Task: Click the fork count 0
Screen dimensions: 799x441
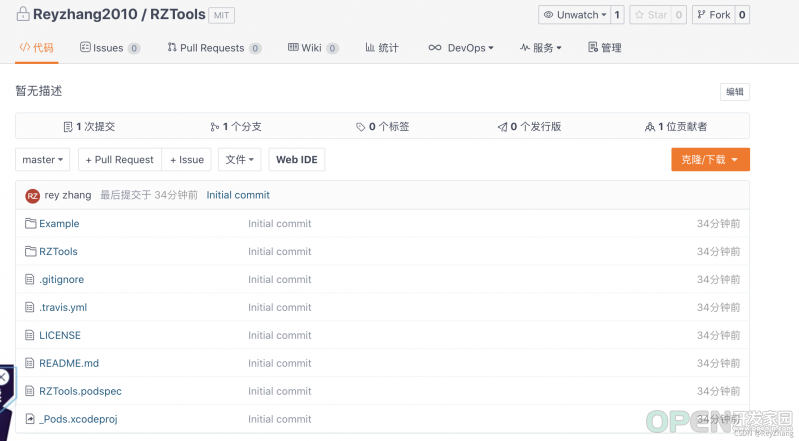Action: (x=742, y=15)
